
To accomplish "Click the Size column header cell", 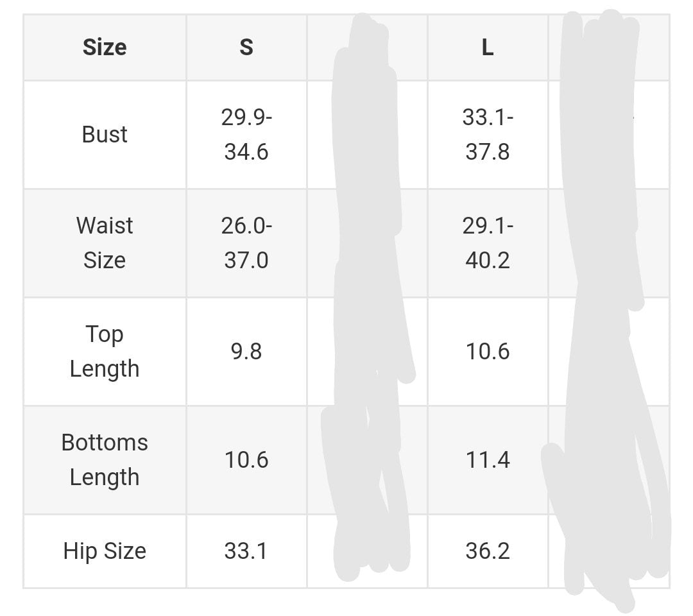I will [x=105, y=47].
